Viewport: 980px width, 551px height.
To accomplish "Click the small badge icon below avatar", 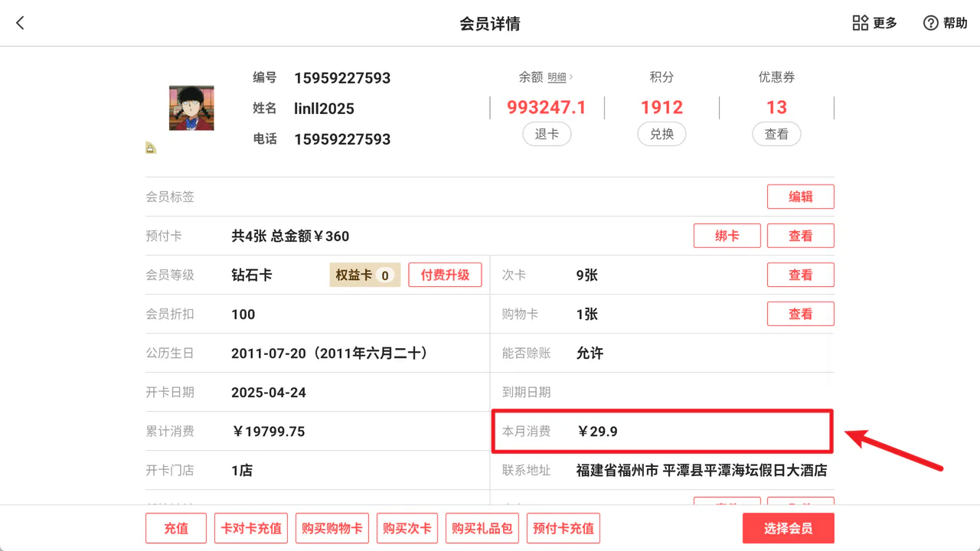I will coord(151,148).
